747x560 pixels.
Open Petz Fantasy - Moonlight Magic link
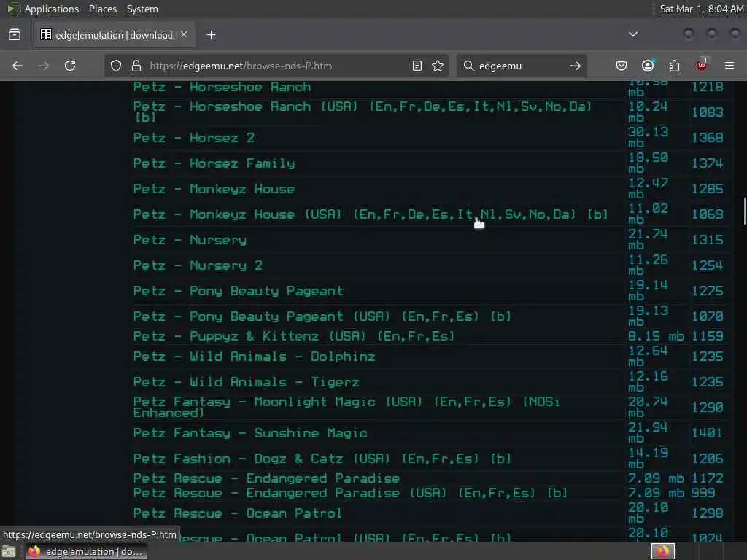347,407
